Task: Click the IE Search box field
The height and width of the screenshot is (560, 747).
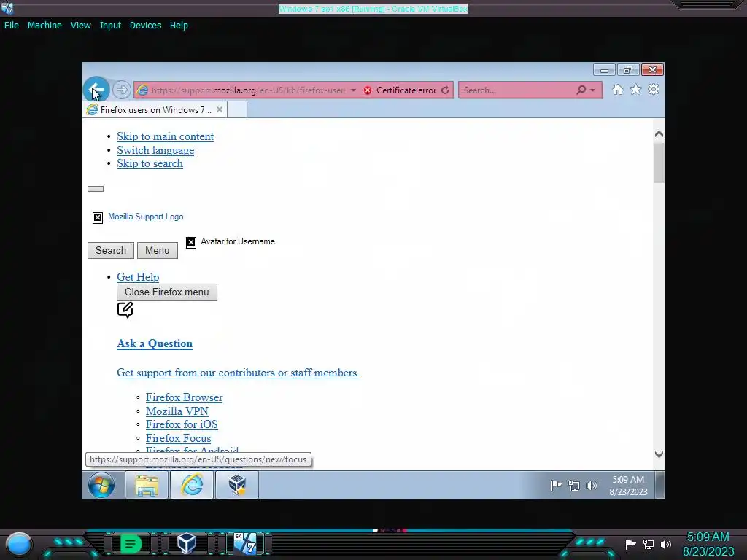Action: point(517,90)
